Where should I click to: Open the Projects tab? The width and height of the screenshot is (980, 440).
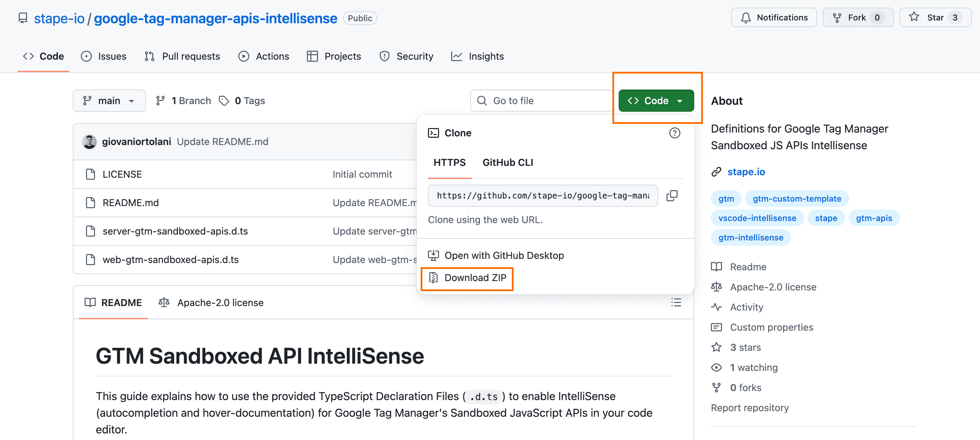pos(334,56)
